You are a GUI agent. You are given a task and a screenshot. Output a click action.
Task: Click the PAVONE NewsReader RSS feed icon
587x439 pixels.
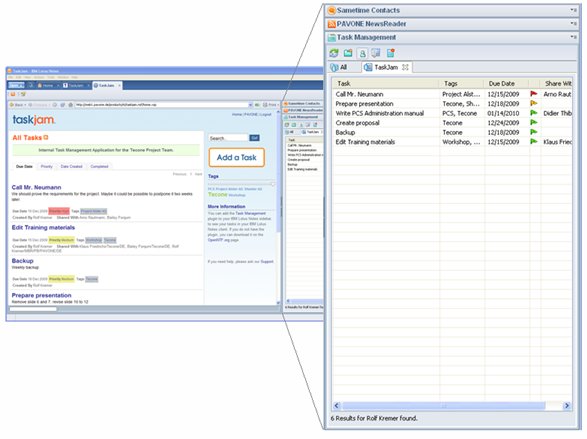click(x=331, y=24)
